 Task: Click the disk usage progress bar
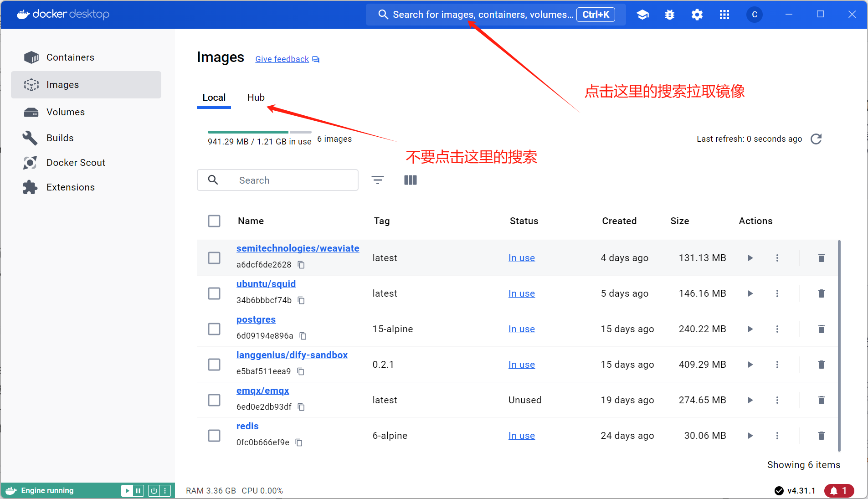(260, 132)
